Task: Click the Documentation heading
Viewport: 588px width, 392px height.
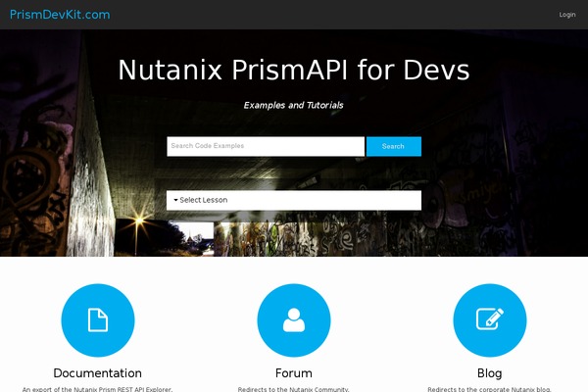Action: click(x=97, y=372)
